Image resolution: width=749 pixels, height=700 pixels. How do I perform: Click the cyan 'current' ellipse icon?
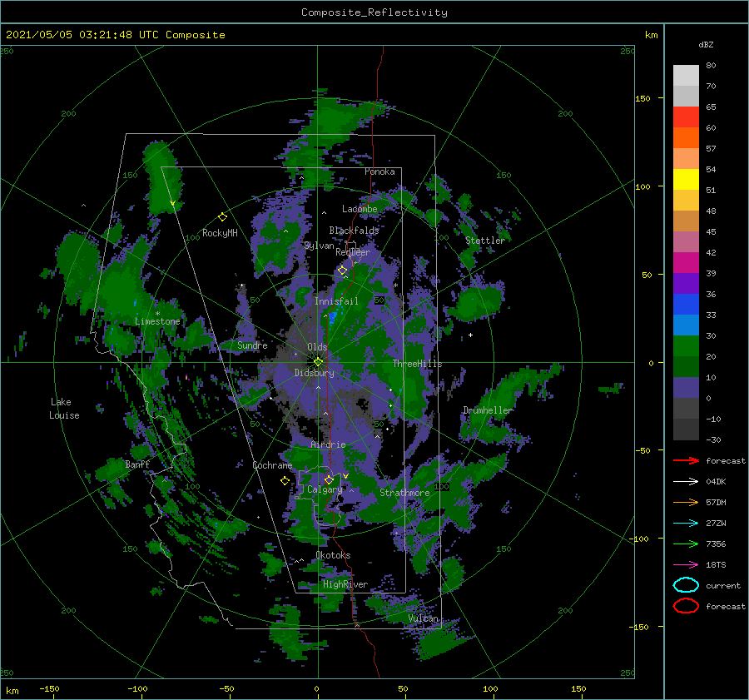pos(686,585)
